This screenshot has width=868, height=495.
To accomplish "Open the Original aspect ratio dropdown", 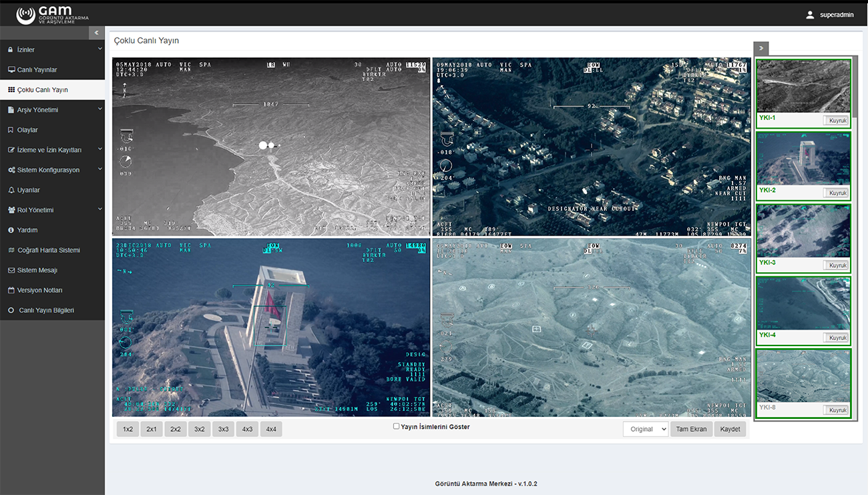I will 645,429.
